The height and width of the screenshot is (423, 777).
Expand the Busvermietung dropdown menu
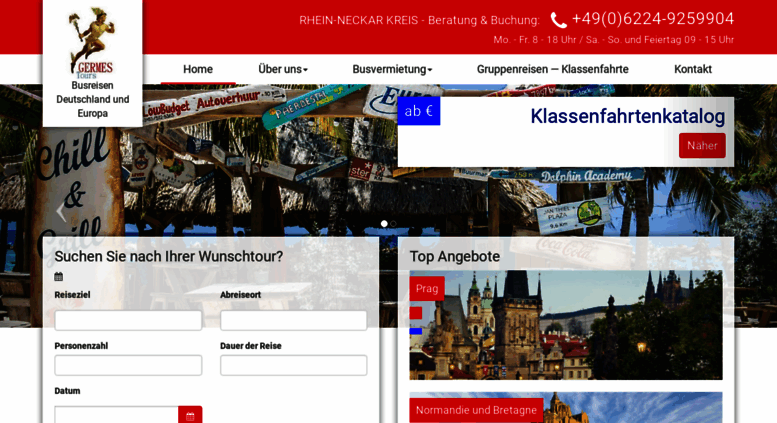click(x=392, y=69)
